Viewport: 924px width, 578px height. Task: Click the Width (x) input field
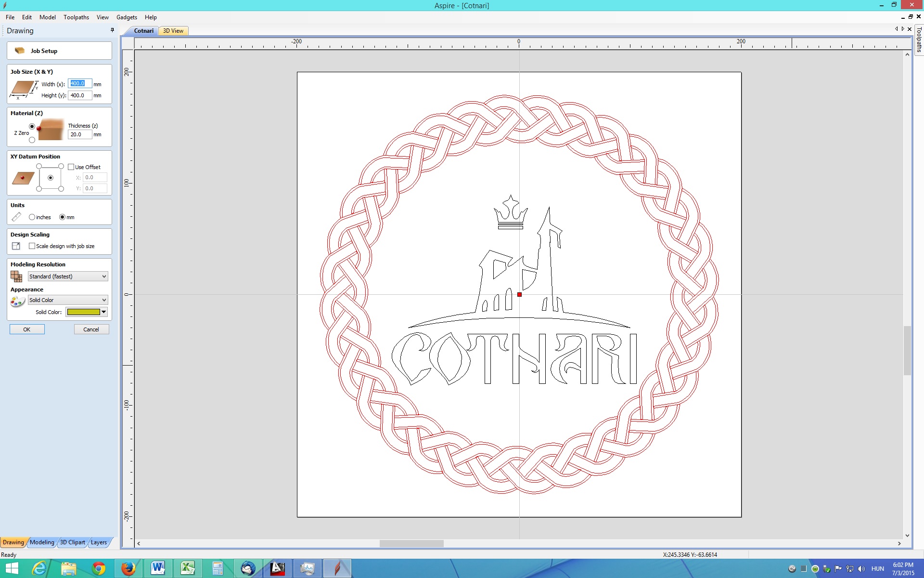80,84
